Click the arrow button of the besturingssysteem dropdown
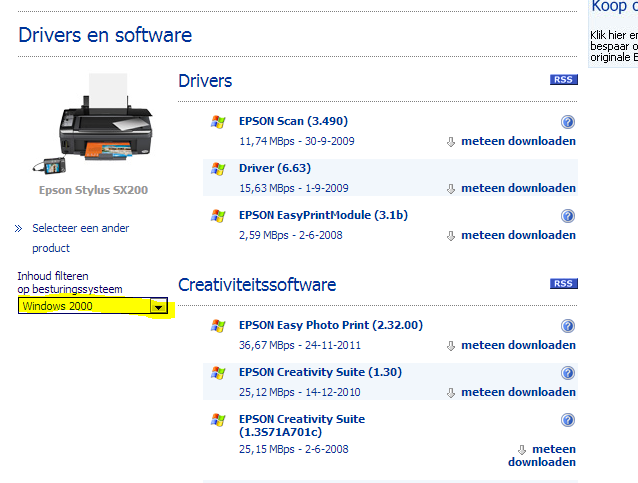 158,306
